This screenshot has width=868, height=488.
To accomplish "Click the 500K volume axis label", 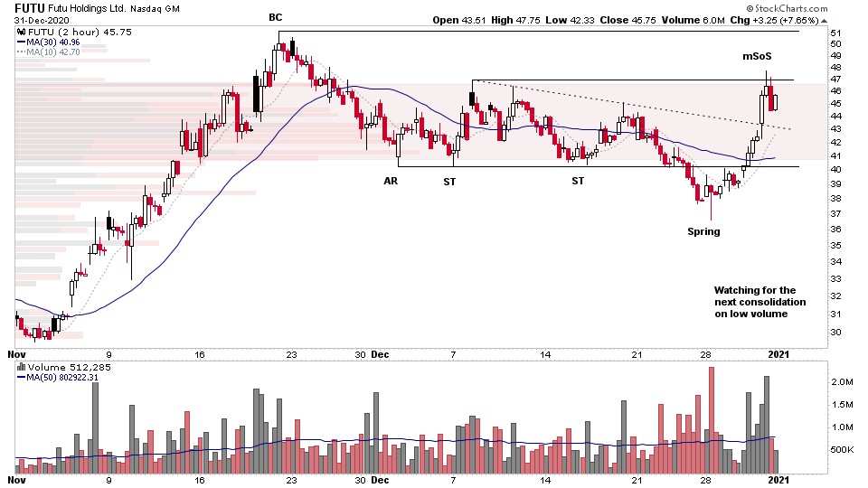I will click(842, 449).
